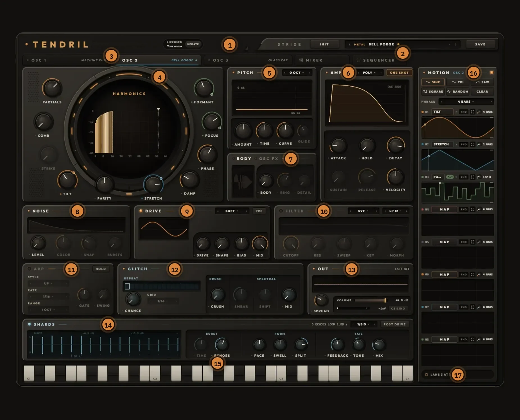Select the Square motion shape
520x420 pixels.
coord(433,92)
